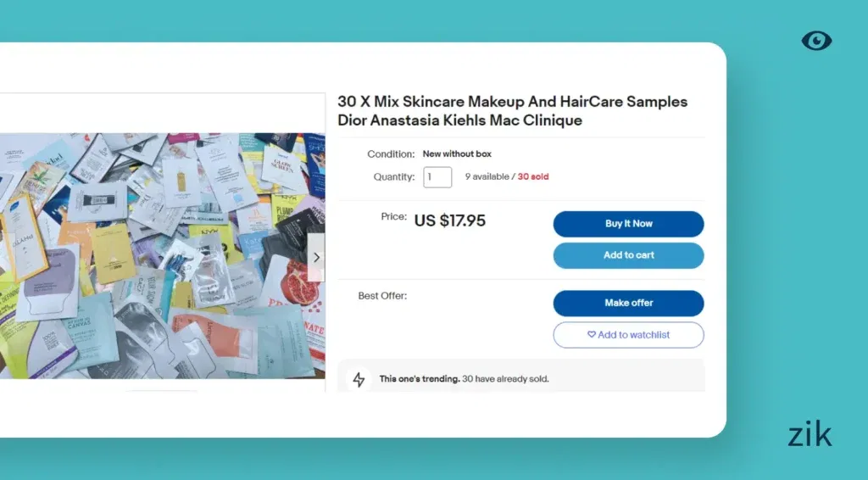Click the lightning bolt trending icon
The height and width of the screenshot is (480, 868).
tap(359, 379)
